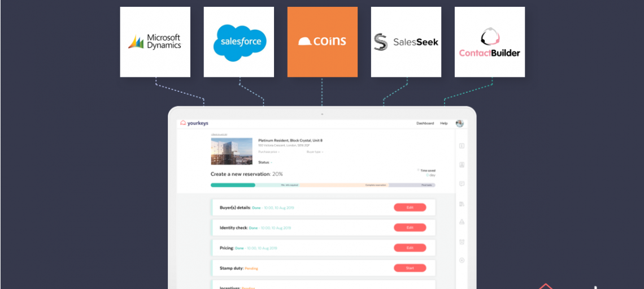This screenshot has width=644, height=289.
Task: Edit the Identity check step
Action: click(x=410, y=227)
